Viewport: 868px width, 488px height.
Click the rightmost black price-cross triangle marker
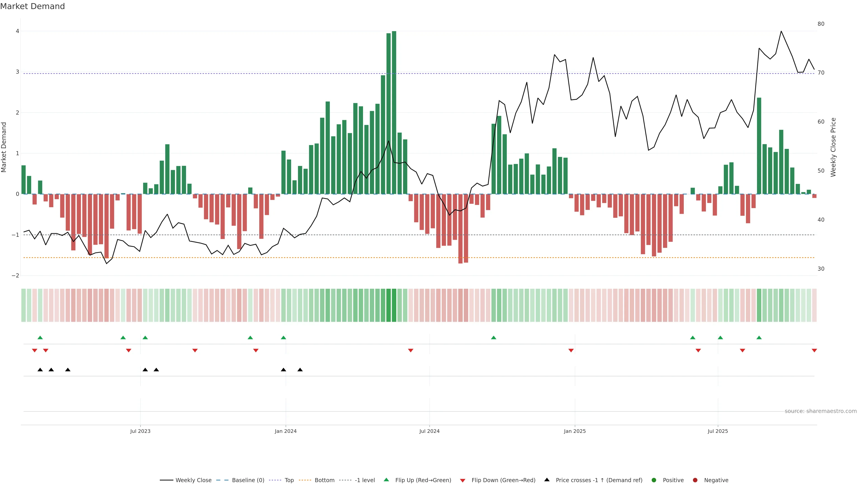(x=300, y=370)
